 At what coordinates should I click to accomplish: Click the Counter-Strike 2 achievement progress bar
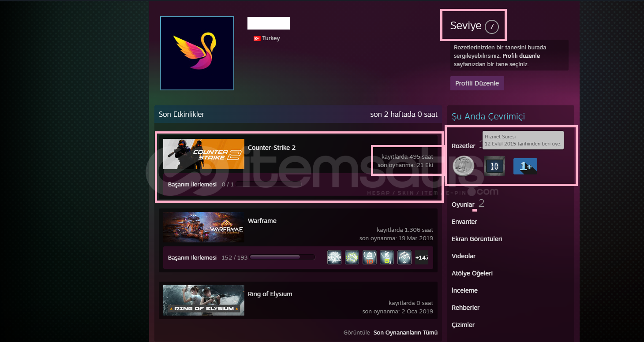click(268, 184)
